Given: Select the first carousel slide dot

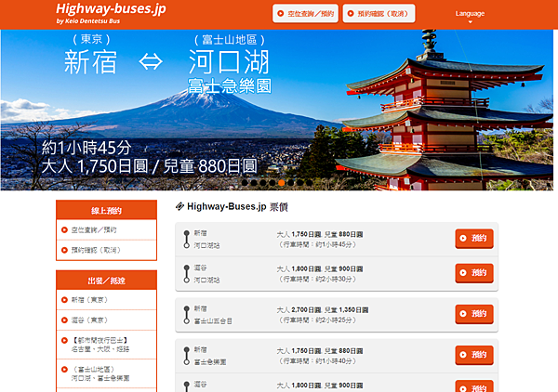Looking at the screenshot, I should coord(245,183).
